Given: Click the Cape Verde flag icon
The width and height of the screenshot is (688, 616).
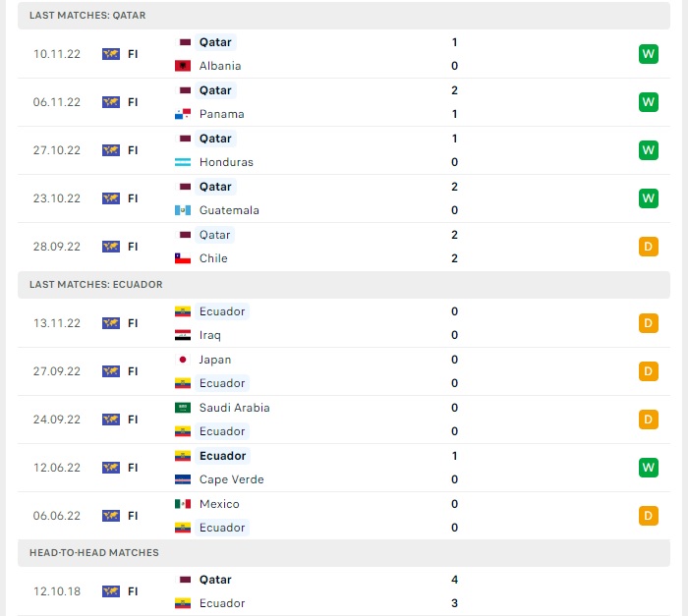Looking at the screenshot, I should click(183, 479).
